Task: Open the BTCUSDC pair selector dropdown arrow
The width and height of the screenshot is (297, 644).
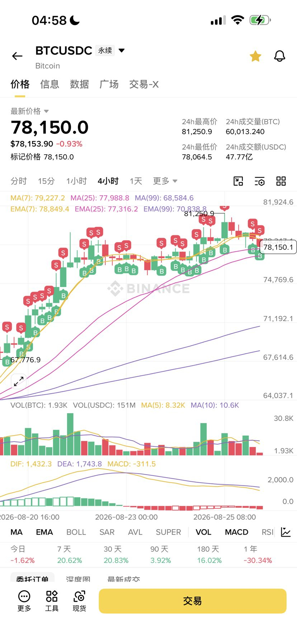Action: (x=122, y=51)
